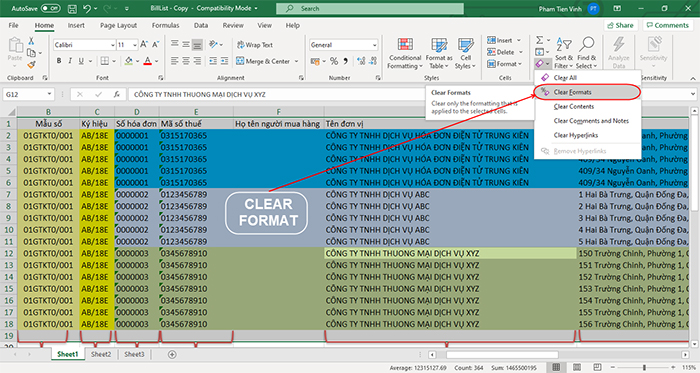
Task: Expand the formula bar chevron
Action: (x=693, y=94)
